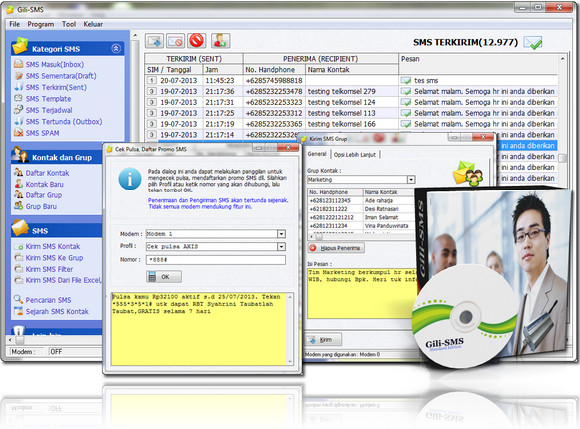This screenshot has height=429, width=580.
Task: Switch to the Opsi Lebih Lanjut tab
Action: click(x=355, y=155)
